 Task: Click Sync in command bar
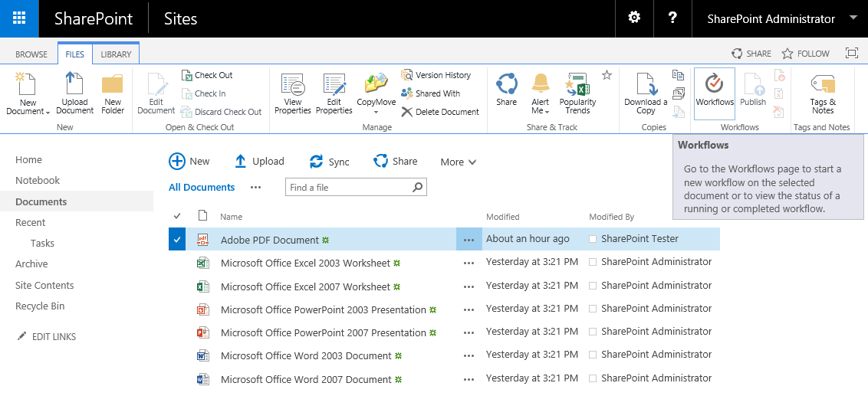(x=330, y=162)
